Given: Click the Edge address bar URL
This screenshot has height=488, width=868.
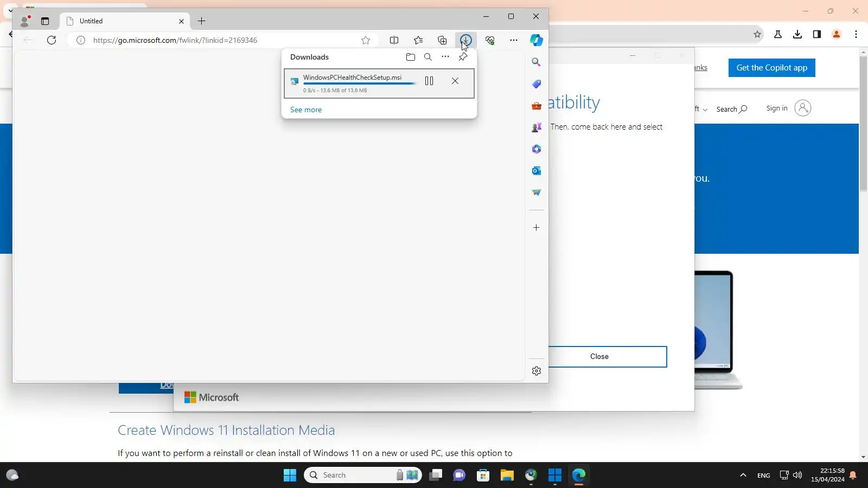Looking at the screenshot, I should (x=175, y=40).
